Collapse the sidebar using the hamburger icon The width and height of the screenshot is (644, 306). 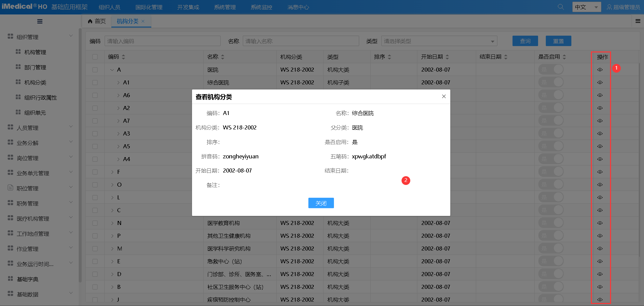click(39, 21)
